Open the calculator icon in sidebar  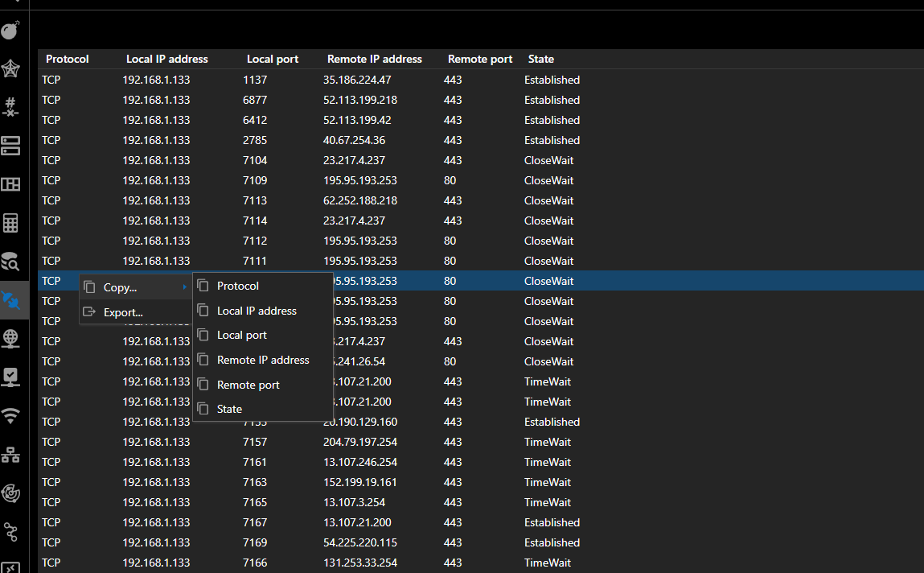pyautogui.click(x=10, y=223)
